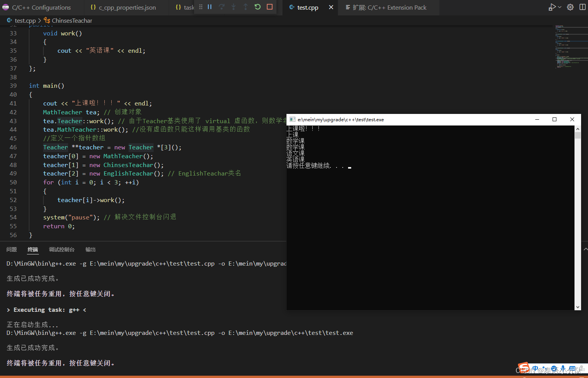Click the IME microphone voice input icon
The image size is (588, 378).
pos(563,369)
